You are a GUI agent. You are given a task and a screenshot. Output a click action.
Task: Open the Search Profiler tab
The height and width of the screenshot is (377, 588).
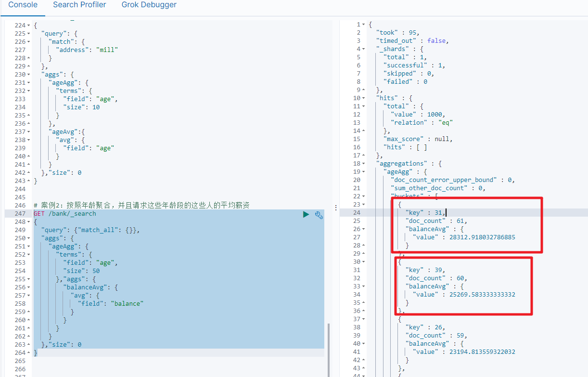pos(79,5)
